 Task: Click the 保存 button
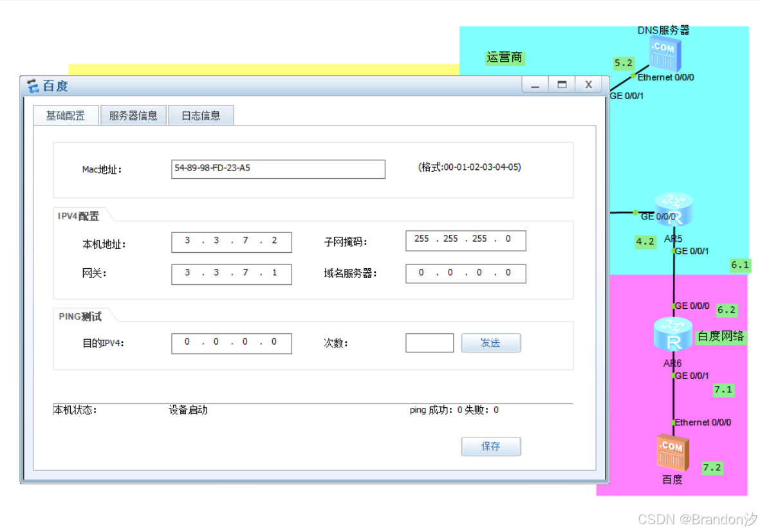(x=490, y=446)
